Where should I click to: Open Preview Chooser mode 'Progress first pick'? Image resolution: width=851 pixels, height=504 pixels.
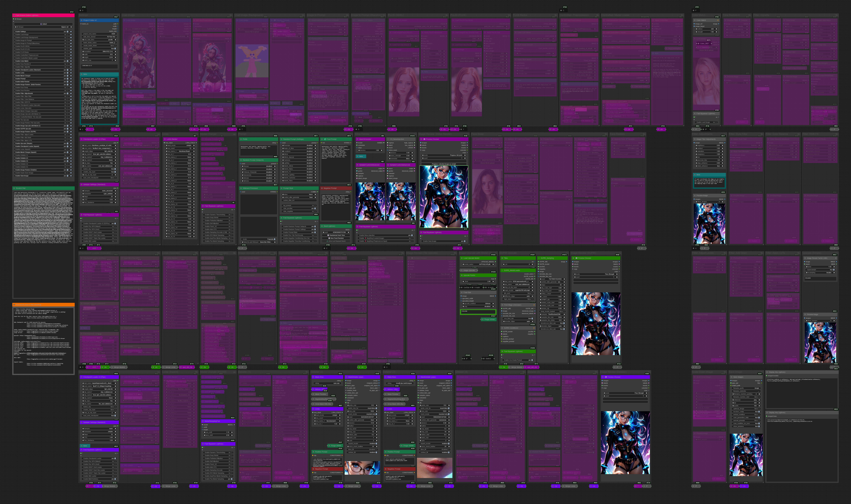pyautogui.click(x=444, y=155)
